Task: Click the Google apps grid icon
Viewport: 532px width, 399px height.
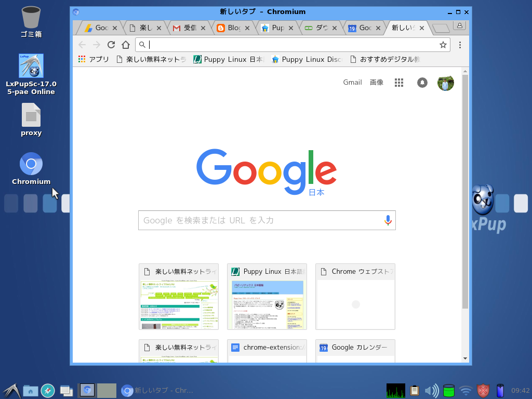Action: click(399, 82)
